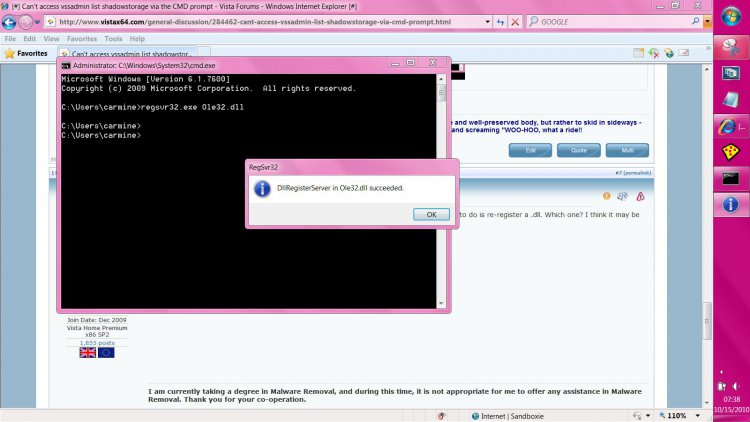Screen dimensions: 750x422
Task: Click the 110% zoom level button
Action: point(673,416)
